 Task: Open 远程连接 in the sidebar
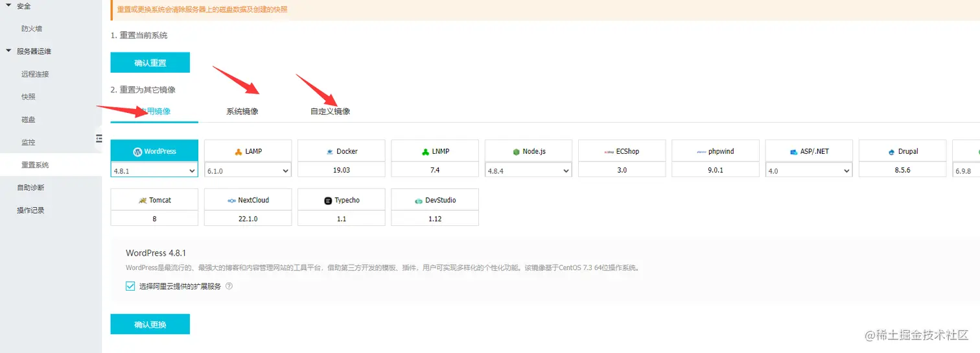pyautogui.click(x=35, y=74)
